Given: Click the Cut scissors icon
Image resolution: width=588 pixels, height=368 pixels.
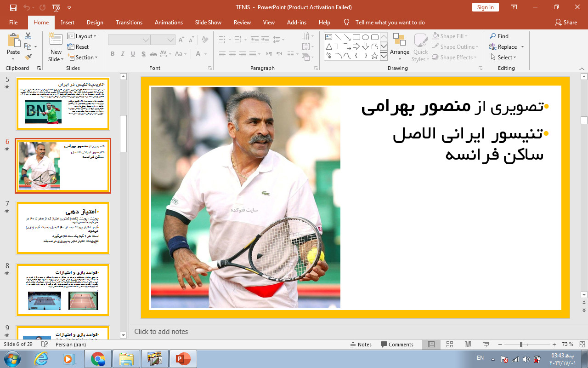Looking at the screenshot, I should [28, 36].
